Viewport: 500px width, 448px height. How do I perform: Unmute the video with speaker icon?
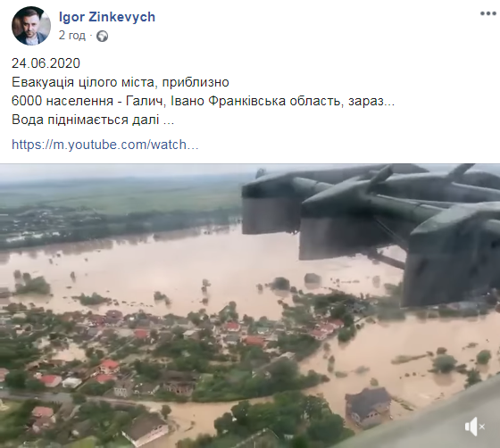[475, 427]
